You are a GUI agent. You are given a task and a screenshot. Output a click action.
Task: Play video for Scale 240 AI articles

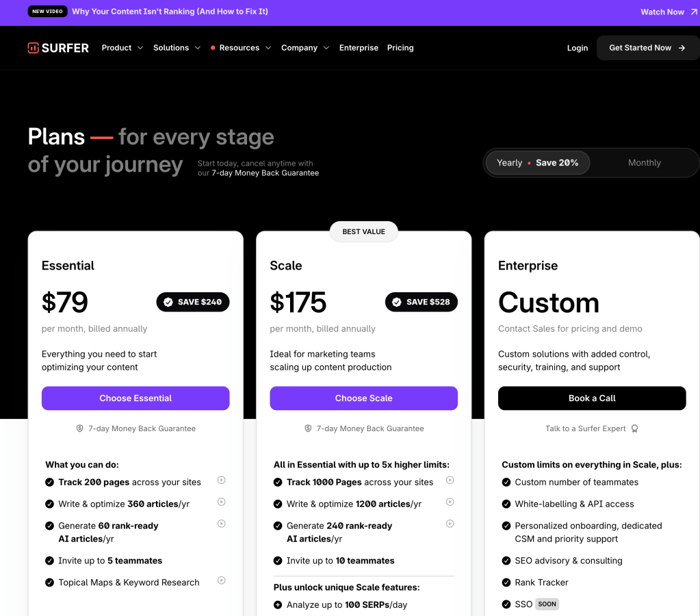point(450,524)
